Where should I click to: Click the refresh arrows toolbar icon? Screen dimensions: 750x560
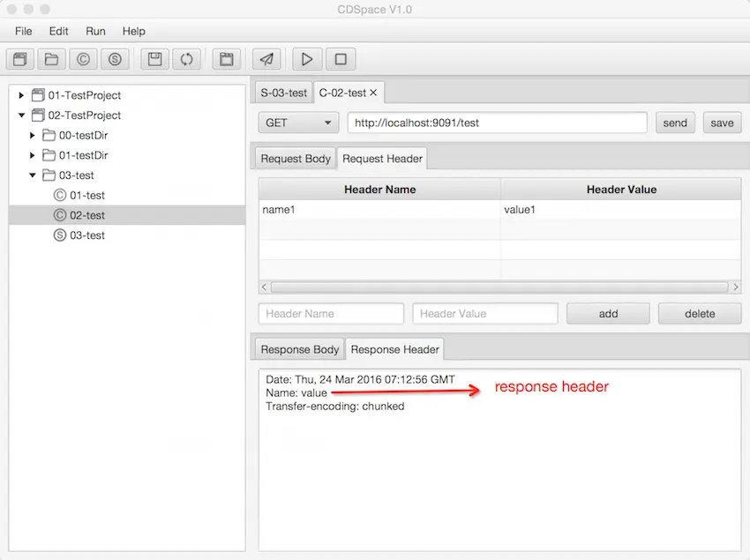186,59
